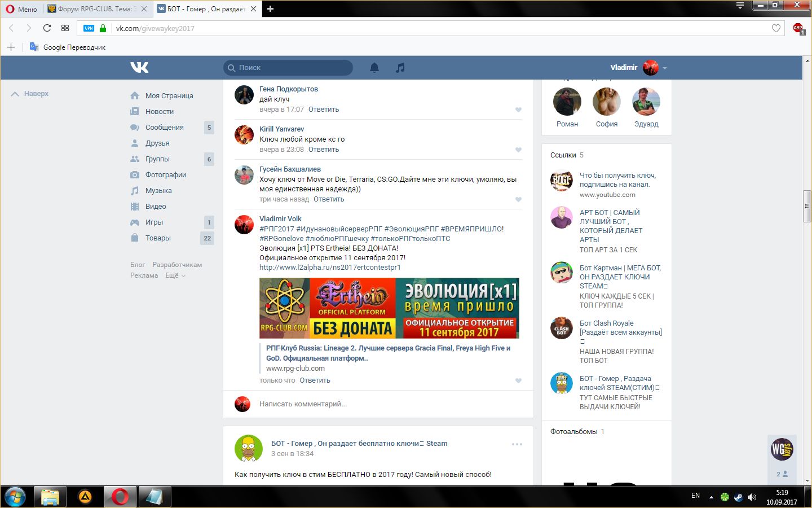
Task: Open Эдуард's avatar in members
Action: click(646, 102)
